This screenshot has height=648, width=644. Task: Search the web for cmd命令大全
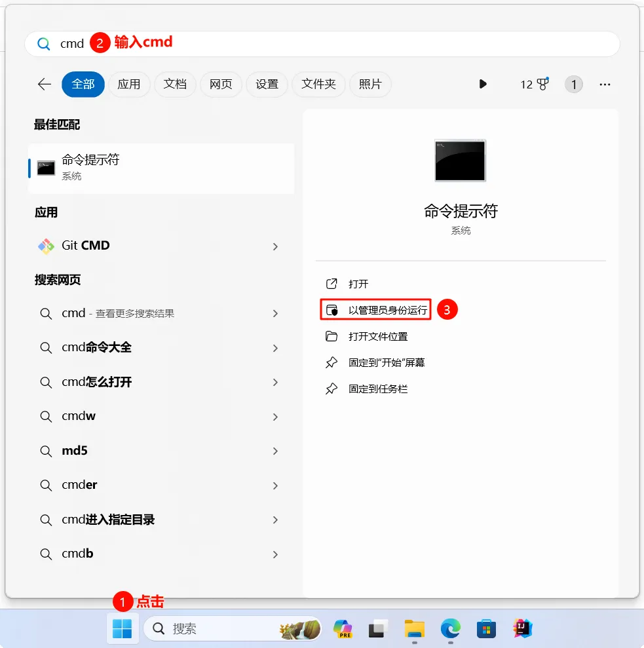(96, 347)
